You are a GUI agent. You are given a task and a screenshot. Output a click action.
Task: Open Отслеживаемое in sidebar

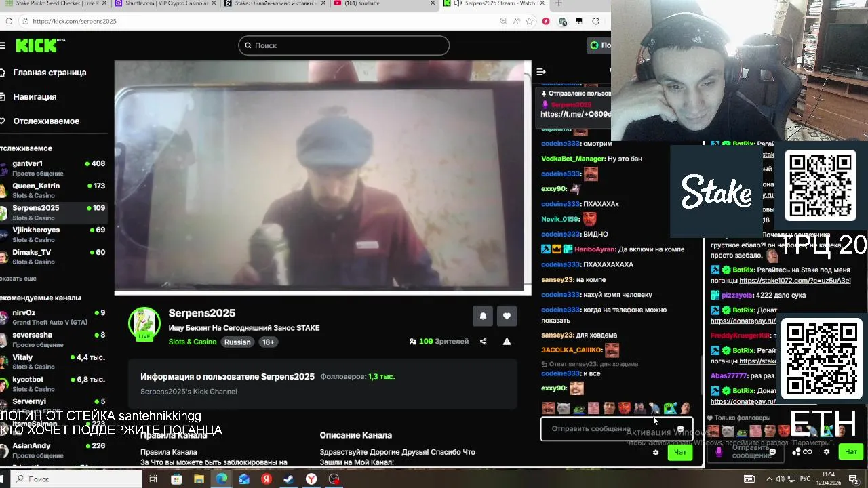point(46,121)
